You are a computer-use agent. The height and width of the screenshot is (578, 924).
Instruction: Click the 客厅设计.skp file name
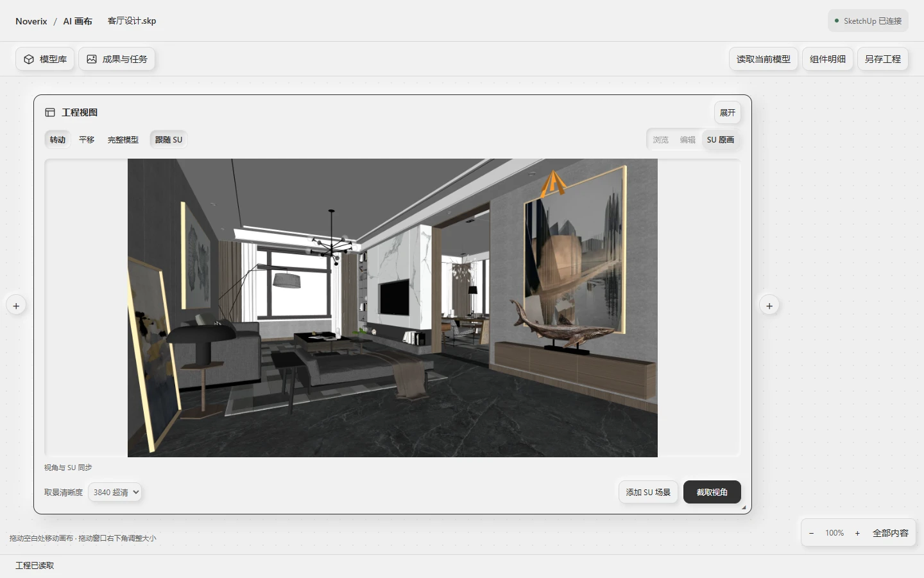(132, 21)
